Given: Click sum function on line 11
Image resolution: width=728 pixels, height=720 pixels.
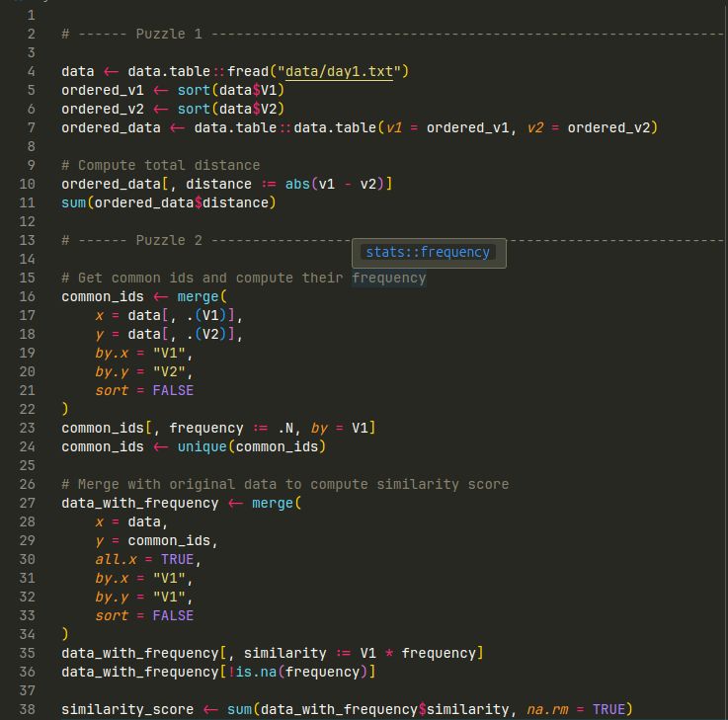Looking at the screenshot, I should (74, 202).
